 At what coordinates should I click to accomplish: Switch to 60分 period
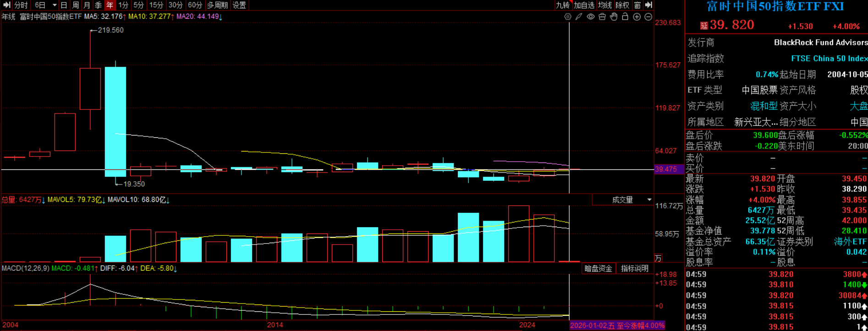tap(195, 5)
